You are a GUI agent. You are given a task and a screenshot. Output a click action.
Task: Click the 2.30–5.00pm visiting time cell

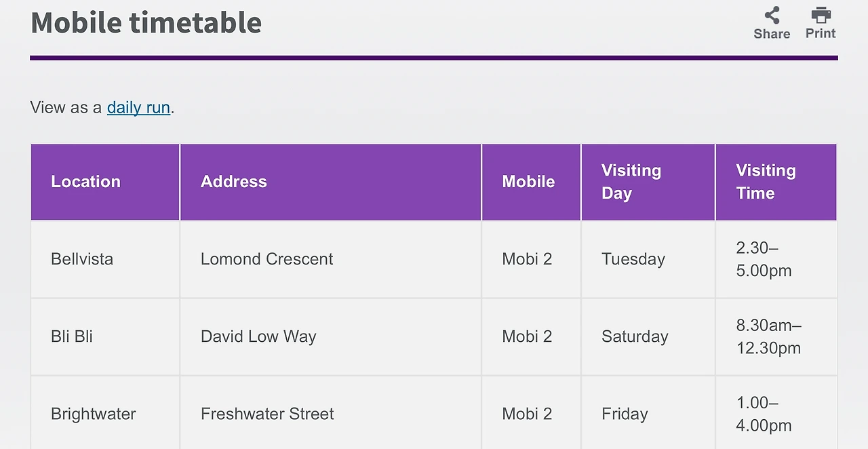pos(764,259)
